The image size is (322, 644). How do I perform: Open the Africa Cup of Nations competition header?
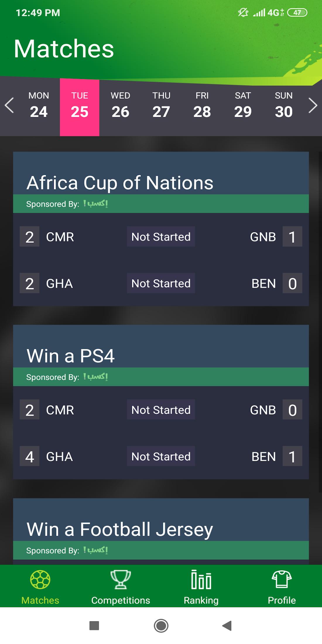tap(120, 182)
